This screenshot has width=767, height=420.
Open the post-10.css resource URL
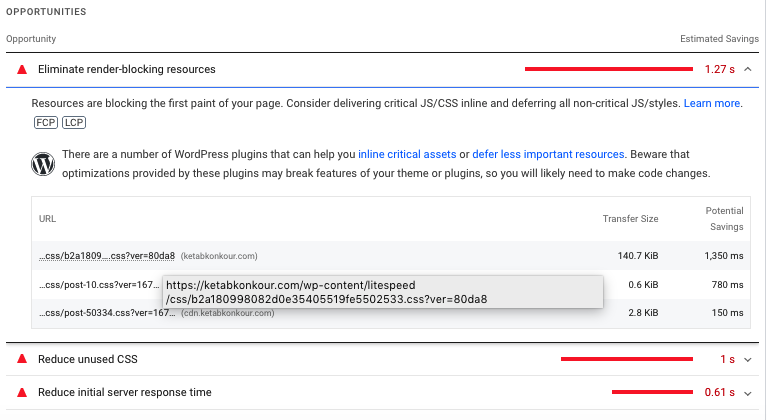(99, 285)
